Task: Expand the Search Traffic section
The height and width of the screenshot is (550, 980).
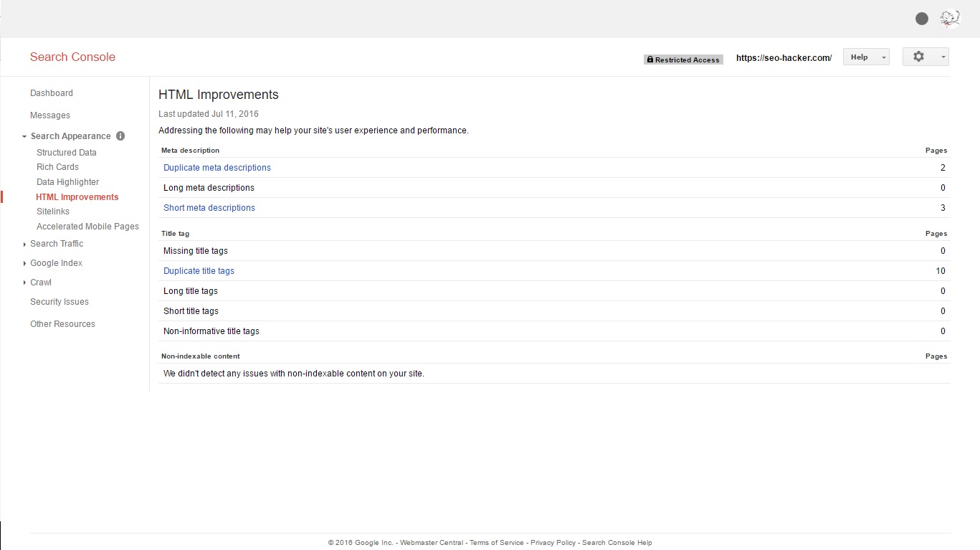Action: (57, 244)
